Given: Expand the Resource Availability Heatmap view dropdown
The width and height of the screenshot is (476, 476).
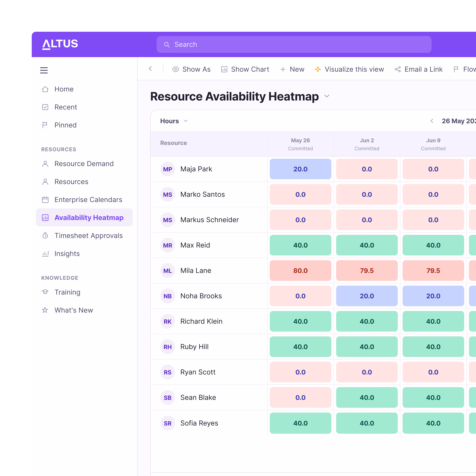Looking at the screenshot, I should (327, 96).
